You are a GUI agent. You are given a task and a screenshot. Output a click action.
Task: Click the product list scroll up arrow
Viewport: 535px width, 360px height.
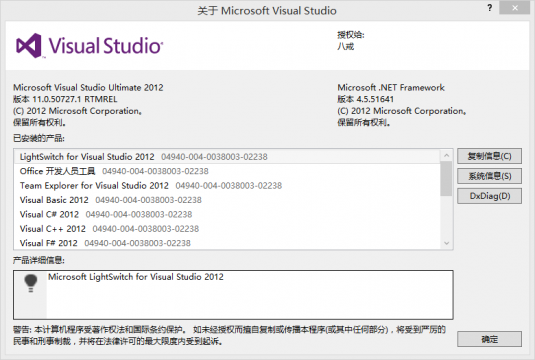coord(446,156)
